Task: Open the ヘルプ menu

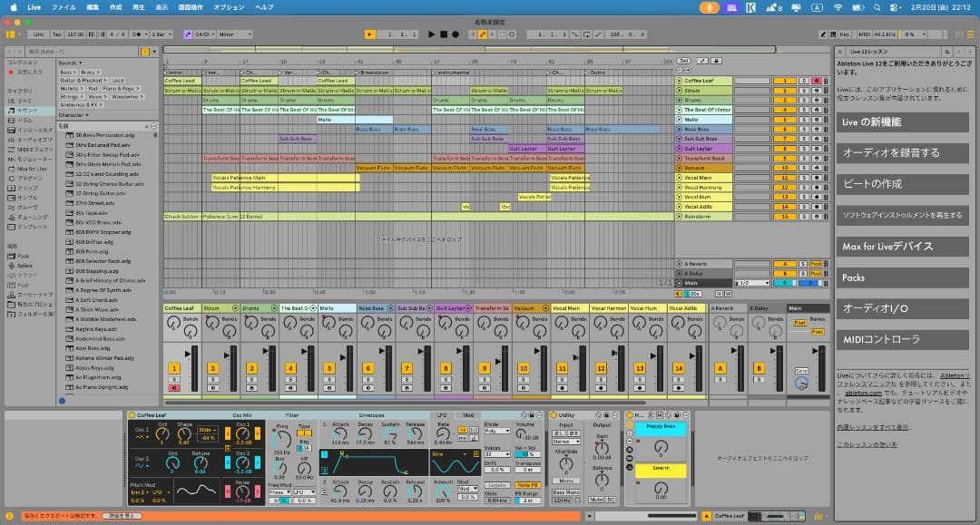Action: [x=264, y=7]
